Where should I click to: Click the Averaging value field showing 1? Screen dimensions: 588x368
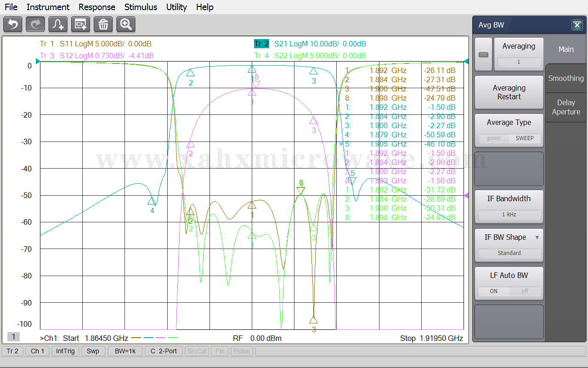(x=519, y=62)
